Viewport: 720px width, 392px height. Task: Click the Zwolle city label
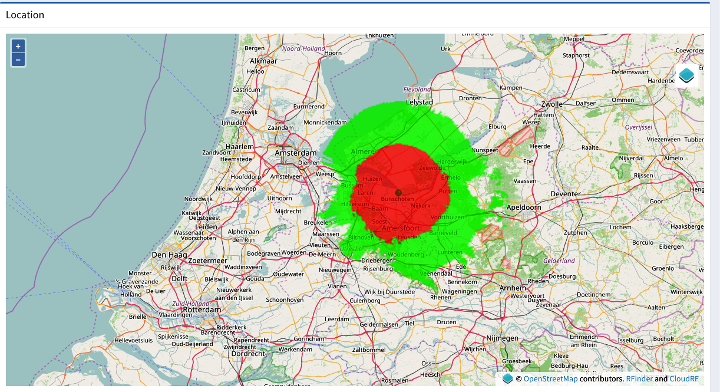(551, 104)
